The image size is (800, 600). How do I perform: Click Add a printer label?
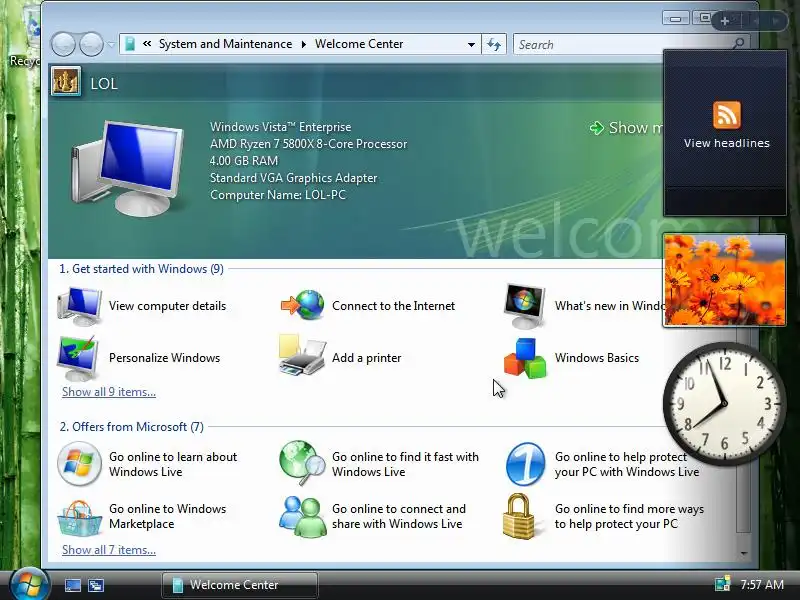pos(366,358)
